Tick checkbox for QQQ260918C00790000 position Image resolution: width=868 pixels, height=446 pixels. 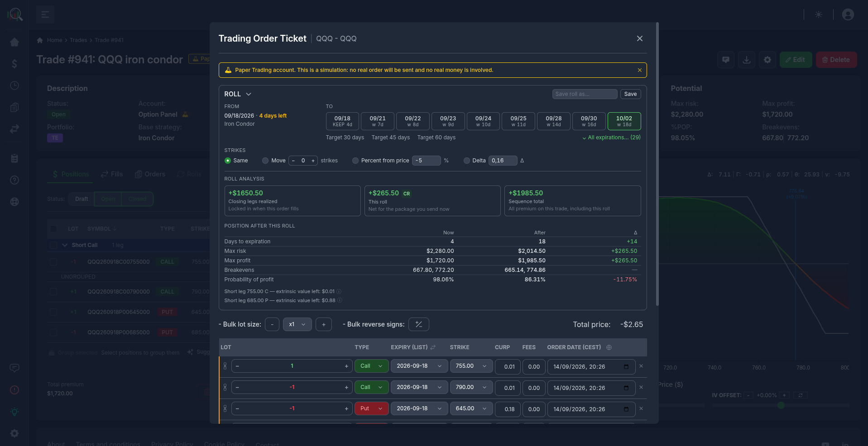pos(53,292)
